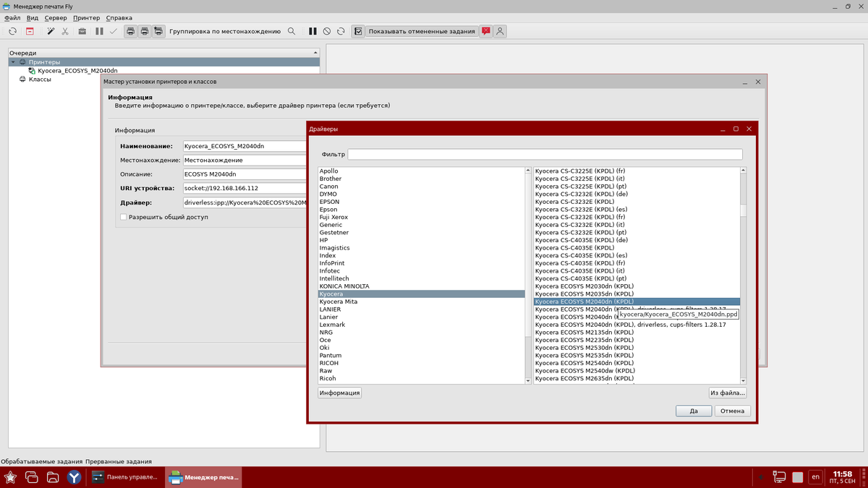Click the 'en' keyboard layout indicator
This screenshot has height=488, width=868.
(815, 476)
